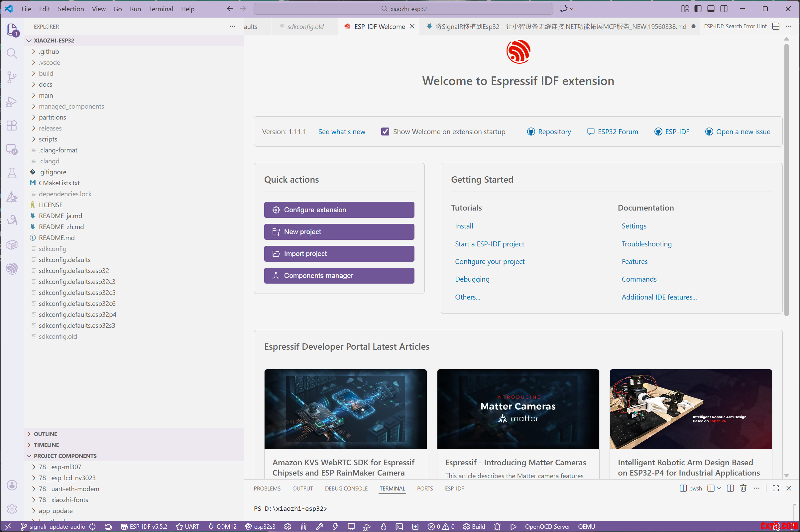Viewport: 800px width, 532px height.
Task: Click the Configure extension button
Action: [x=339, y=210]
